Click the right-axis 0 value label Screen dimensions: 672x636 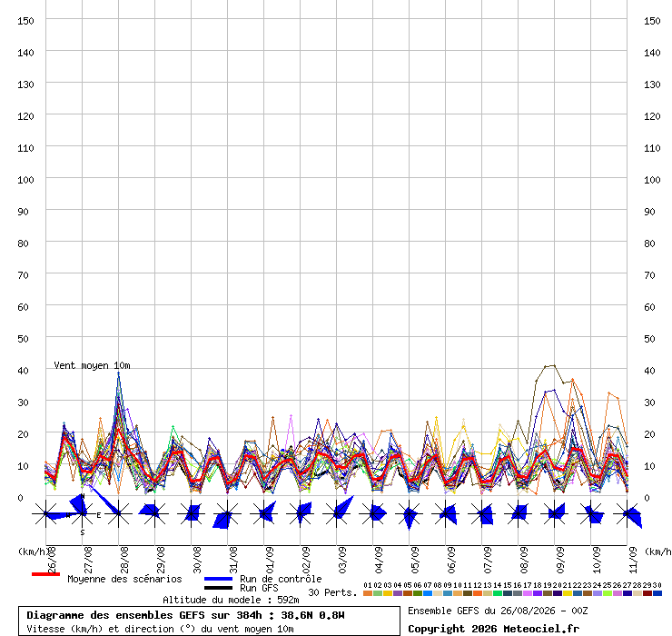click(x=647, y=498)
